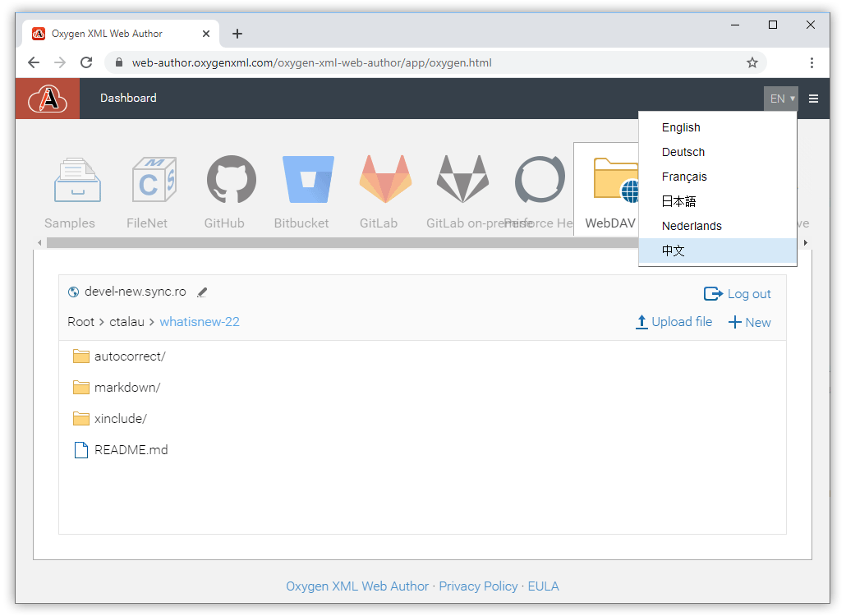
Task: Click the globe icon next to devel-new.sync.ro
Action: tap(73, 292)
